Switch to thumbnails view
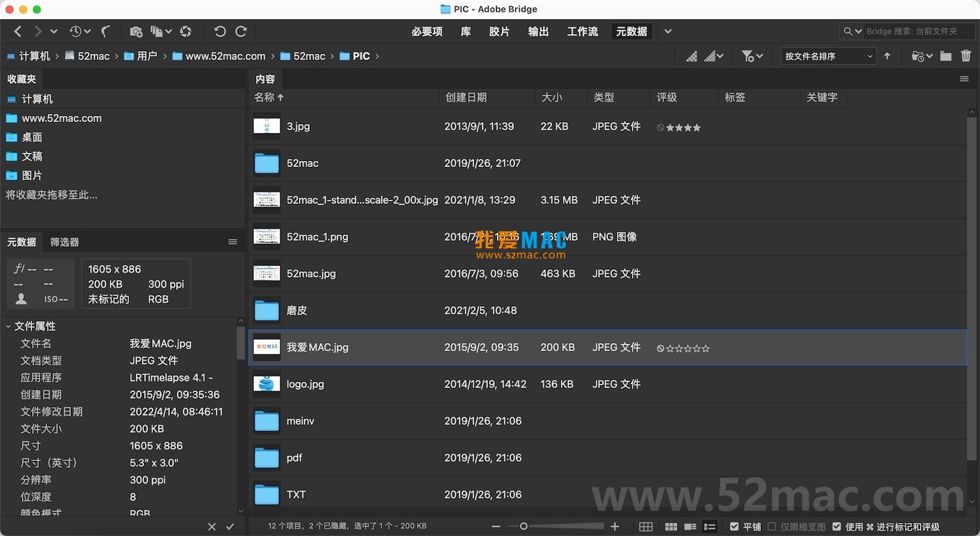 [671, 526]
